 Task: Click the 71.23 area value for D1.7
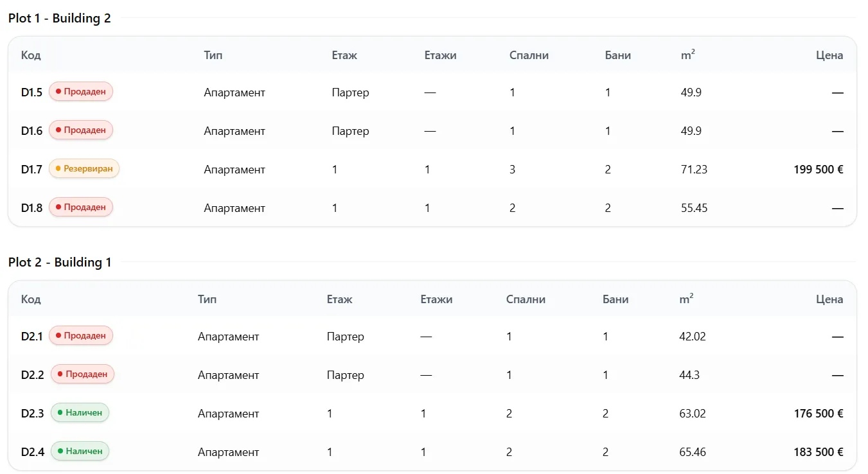click(694, 170)
